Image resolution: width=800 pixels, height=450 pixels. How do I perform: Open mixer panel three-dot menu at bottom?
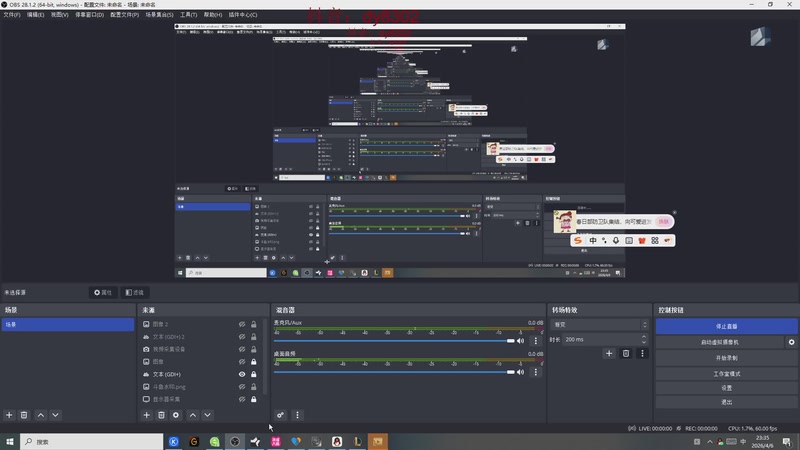coord(297,415)
